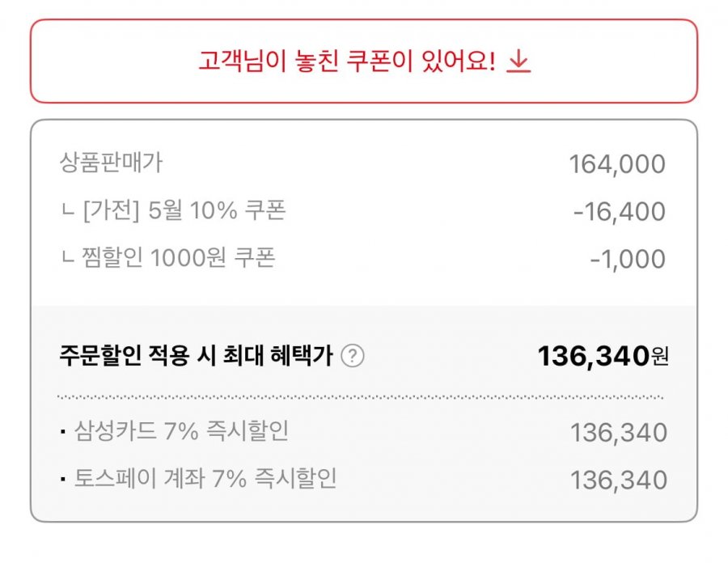728x563 pixels.
Task: Click the bold 136,340원 max benefit price
Action: point(603,357)
